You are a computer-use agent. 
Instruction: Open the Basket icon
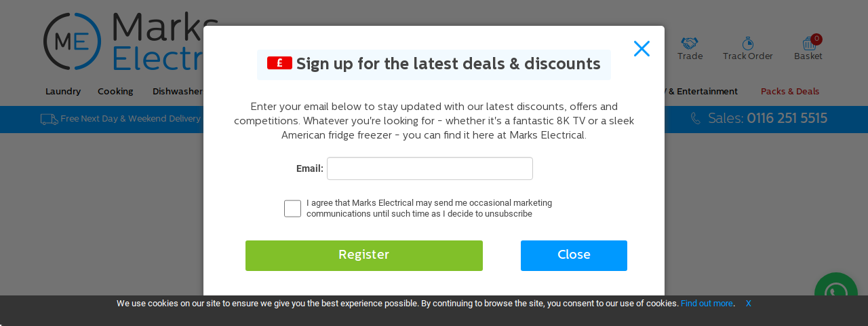pyautogui.click(x=808, y=43)
